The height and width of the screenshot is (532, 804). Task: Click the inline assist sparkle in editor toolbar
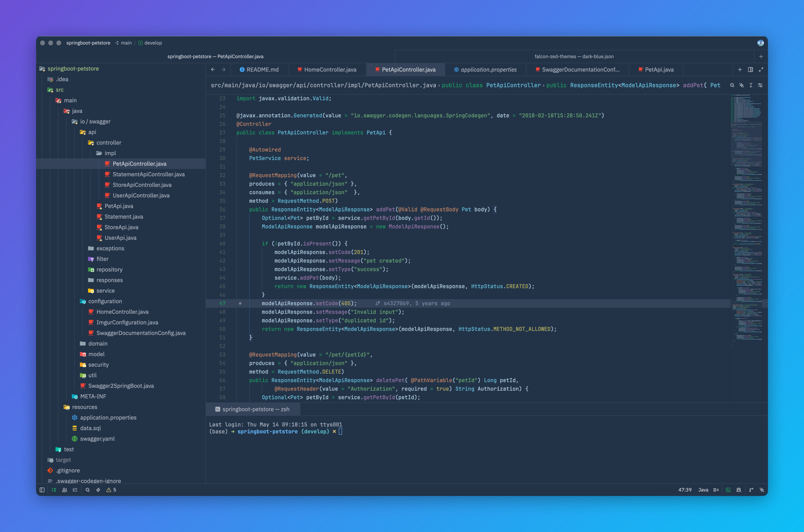742,85
